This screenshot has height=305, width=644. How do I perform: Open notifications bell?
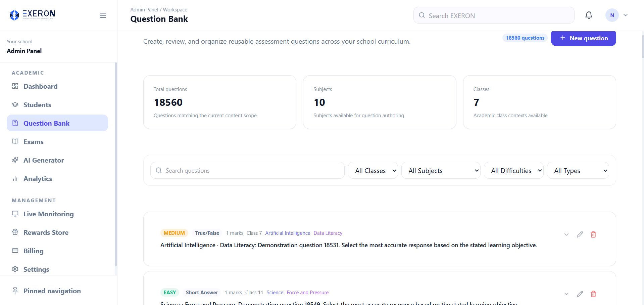[x=589, y=15]
